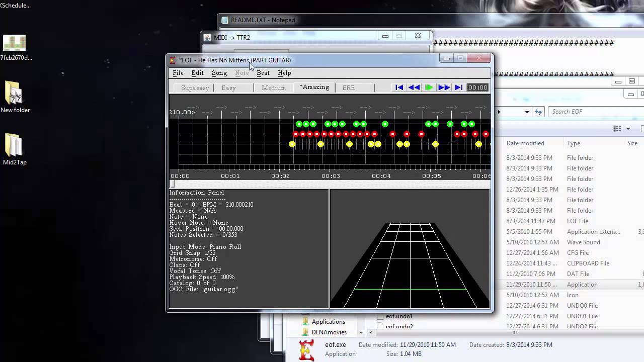The width and height of the screenshot is (644, 362).
Task: Click the seek slider handle below the timeline
Action: (x=172, y=185)
